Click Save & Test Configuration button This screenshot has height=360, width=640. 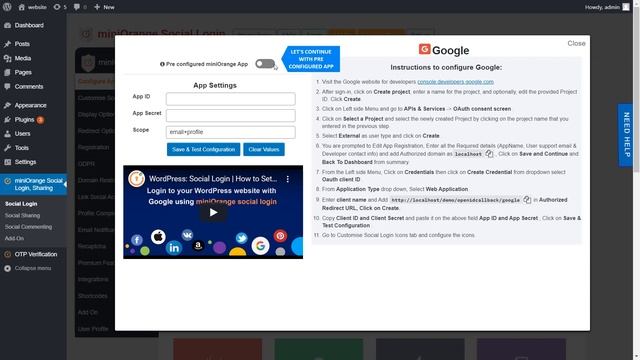(203, 149)
